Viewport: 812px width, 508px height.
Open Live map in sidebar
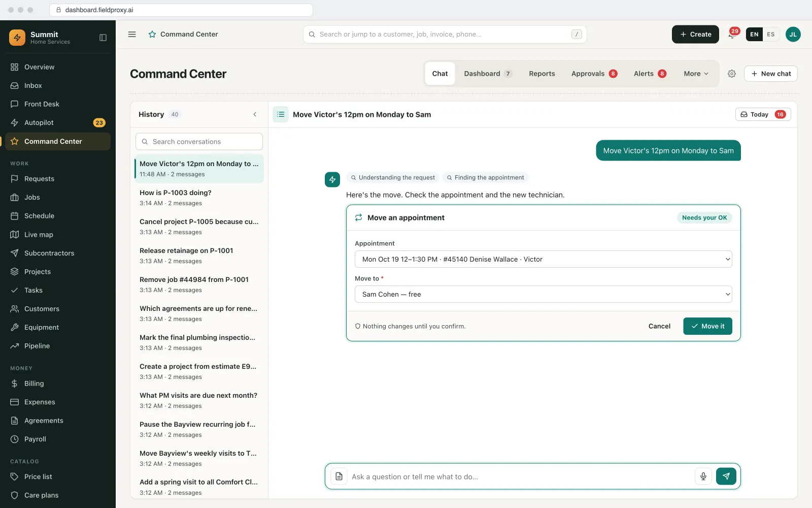[58, 235]
